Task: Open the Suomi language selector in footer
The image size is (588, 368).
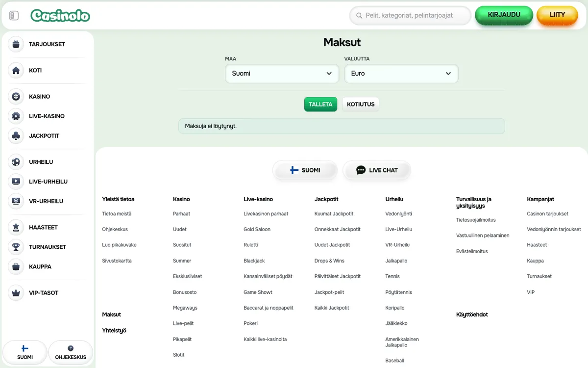Action: tap(305, 170)
